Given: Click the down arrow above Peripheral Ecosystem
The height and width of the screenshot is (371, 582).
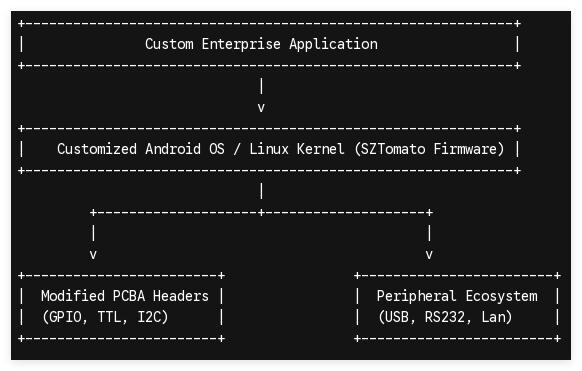Looking at the screenshot, I should [x=429, y=255].
